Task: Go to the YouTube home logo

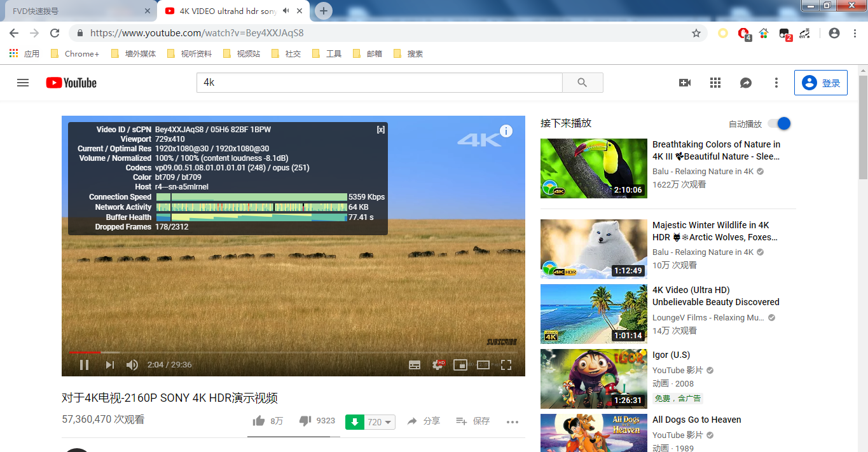Action: (71, 83)
